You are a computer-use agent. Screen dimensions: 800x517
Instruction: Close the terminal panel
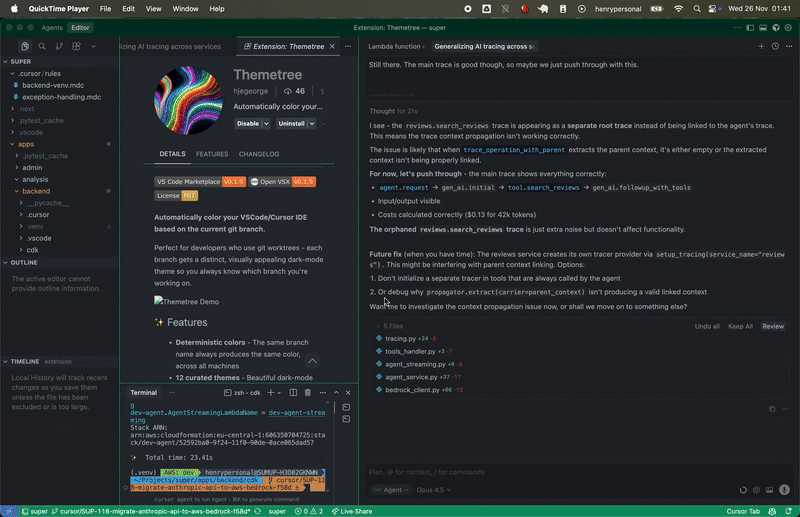coord(348,392)
